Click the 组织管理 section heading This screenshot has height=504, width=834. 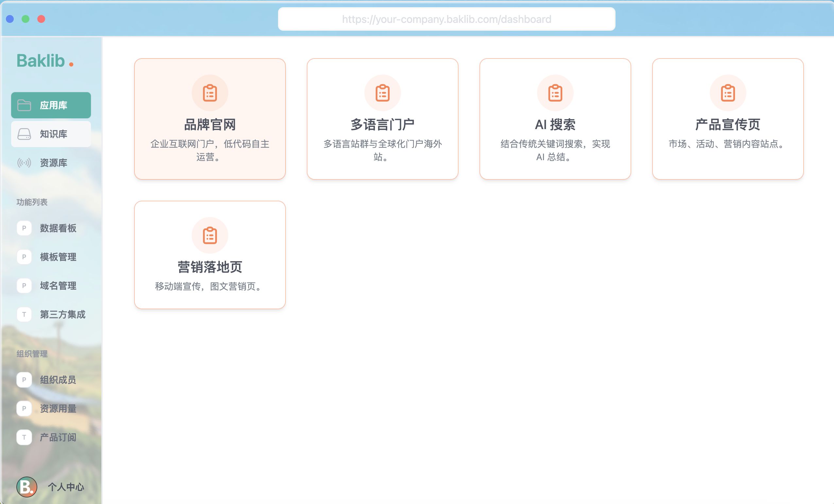[x=32, y=353]
